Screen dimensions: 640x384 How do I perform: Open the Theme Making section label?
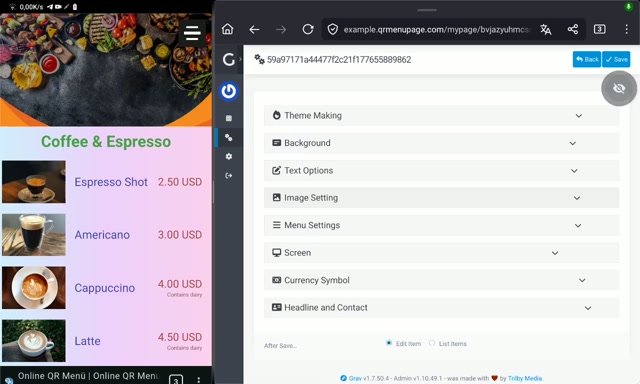point(313,115)
